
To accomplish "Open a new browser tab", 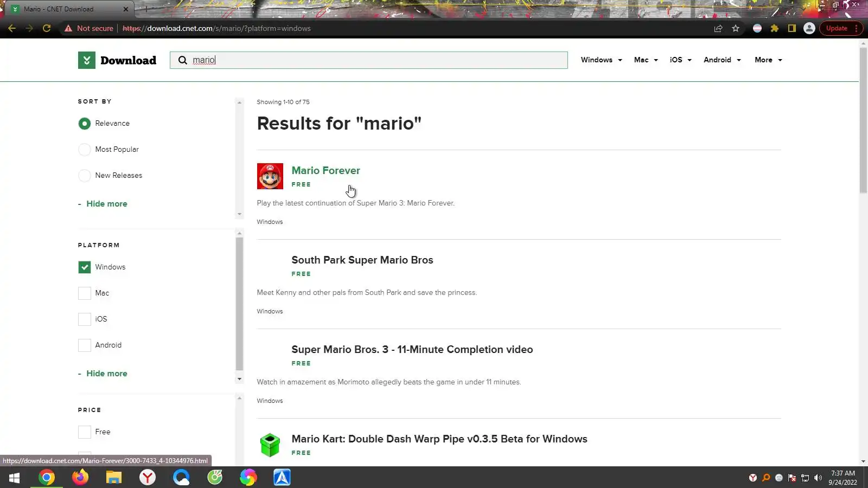I will [146, 9].
